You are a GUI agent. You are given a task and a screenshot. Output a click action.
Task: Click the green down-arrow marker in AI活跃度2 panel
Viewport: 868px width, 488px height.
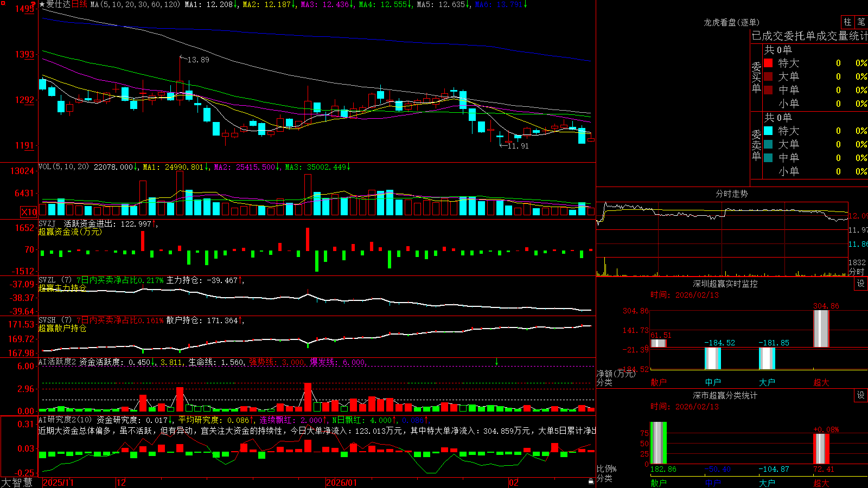click(496, 362)
